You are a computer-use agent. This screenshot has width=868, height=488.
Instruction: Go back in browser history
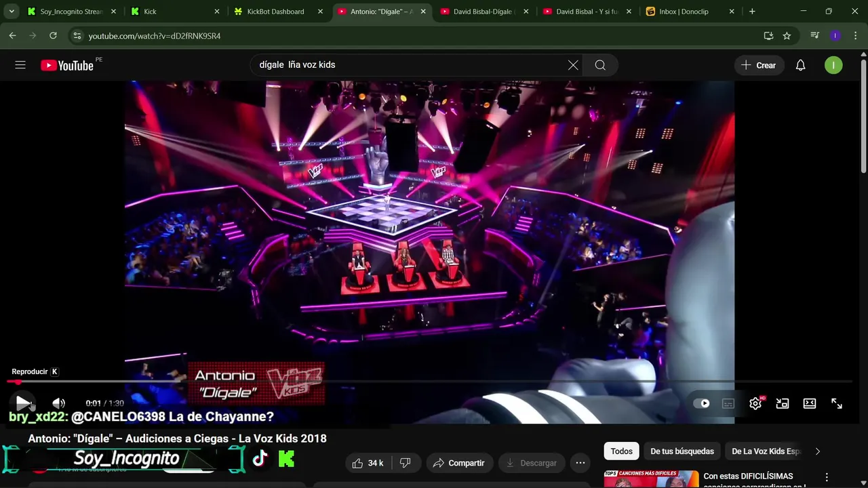click(x=12, y=35)
